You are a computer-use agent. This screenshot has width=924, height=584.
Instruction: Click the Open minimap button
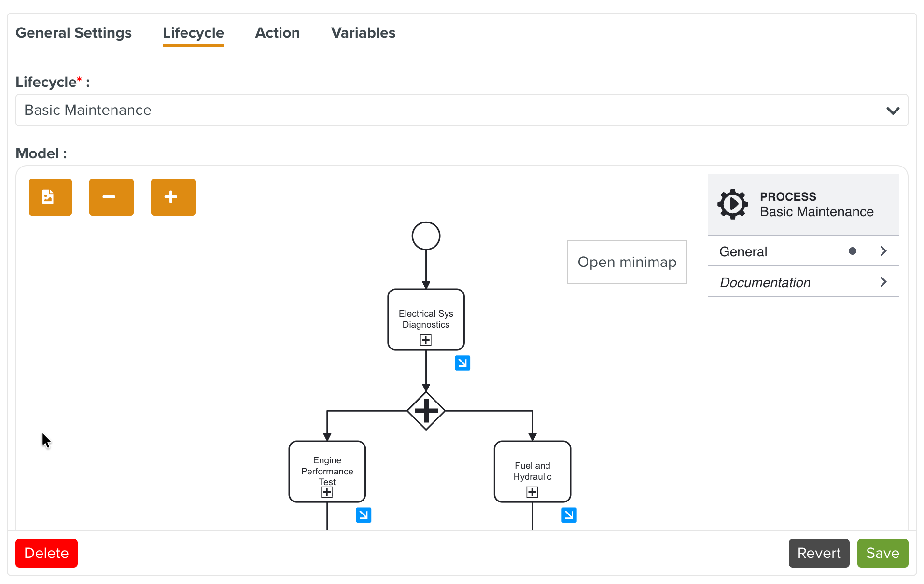pos(627,262)
